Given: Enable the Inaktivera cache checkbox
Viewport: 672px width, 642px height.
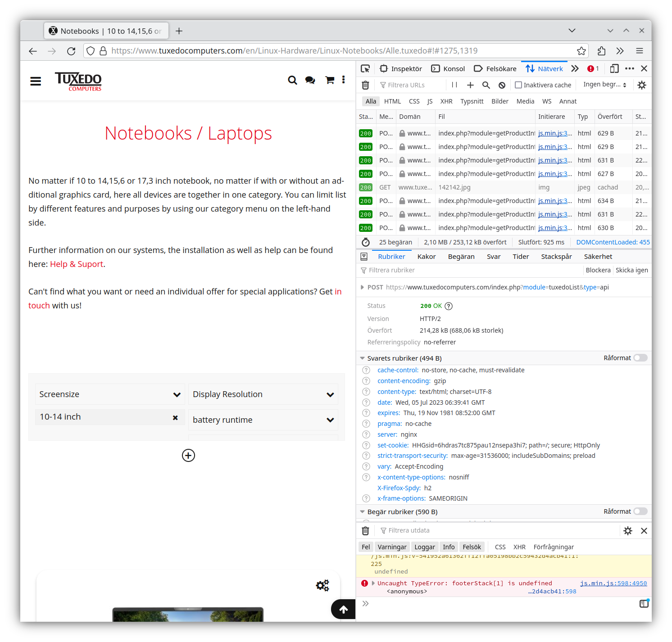Looking at the screenshot, I should (x=518, y=85).
